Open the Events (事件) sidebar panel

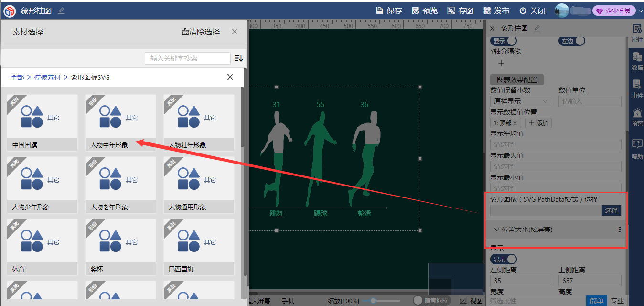637,89
